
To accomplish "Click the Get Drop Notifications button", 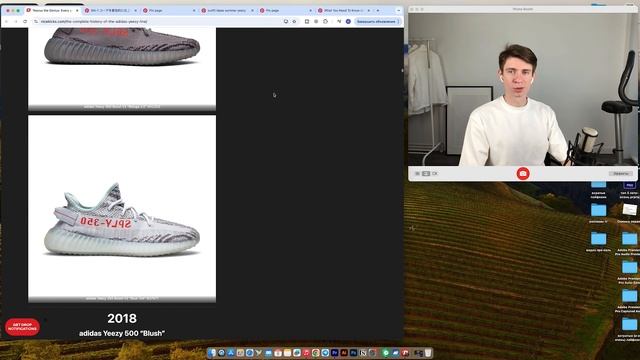I will pyautogui.click(x=22, y=327).
